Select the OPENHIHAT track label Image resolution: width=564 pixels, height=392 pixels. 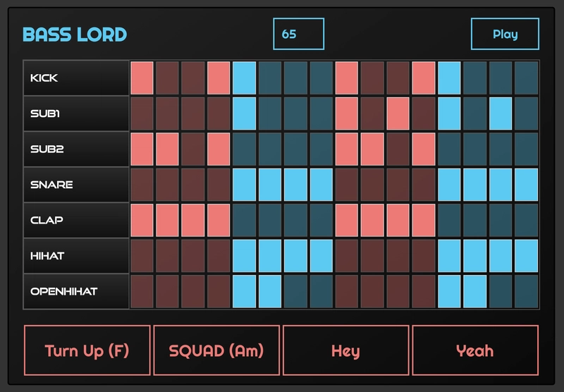click(76, 290)
